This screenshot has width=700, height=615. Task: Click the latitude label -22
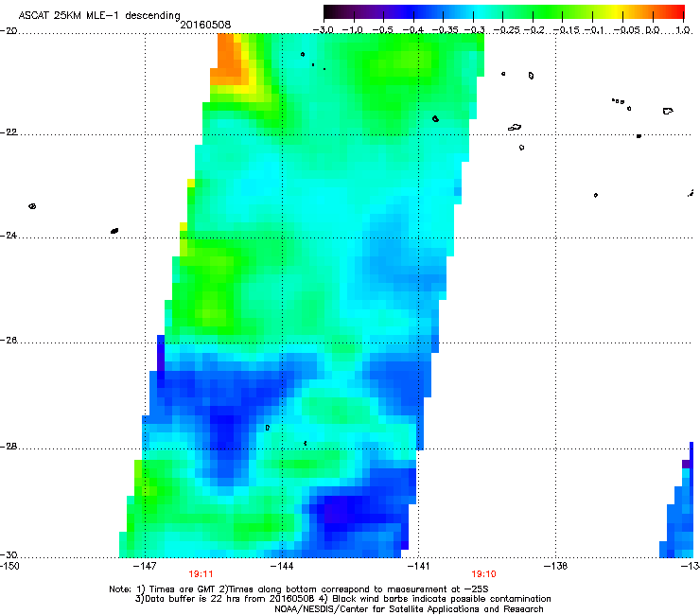pyautogui.click(x=9, y=132)
